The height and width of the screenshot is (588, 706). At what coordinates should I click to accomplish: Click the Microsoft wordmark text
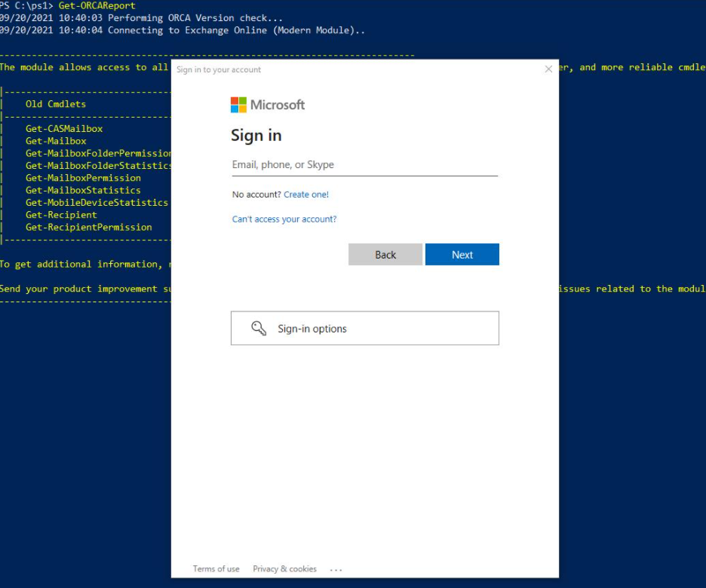pos(278,105)
